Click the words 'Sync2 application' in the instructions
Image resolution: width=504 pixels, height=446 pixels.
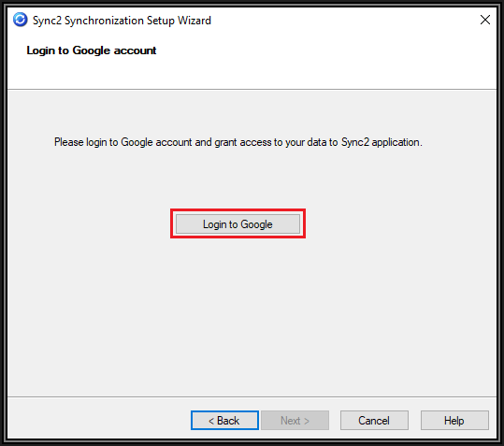point(381,142)
